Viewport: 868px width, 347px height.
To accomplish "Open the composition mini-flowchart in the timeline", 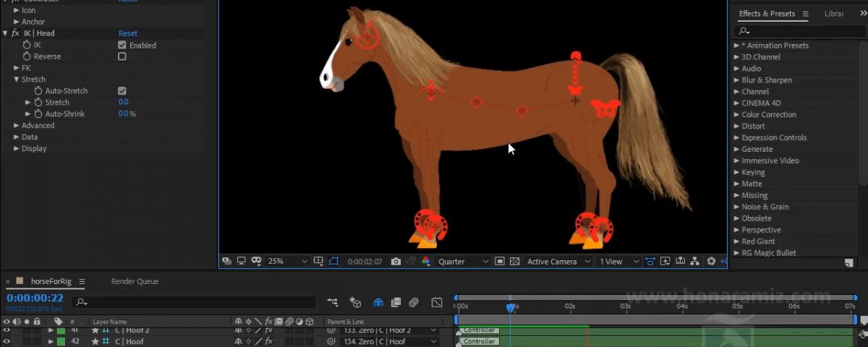I will pyautogui.click(x=333, y=302).
